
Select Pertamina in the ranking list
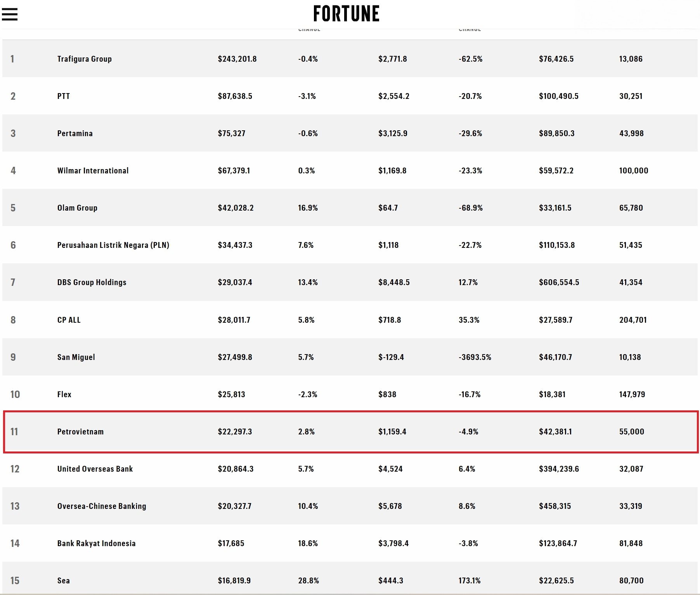click(75, 133)
